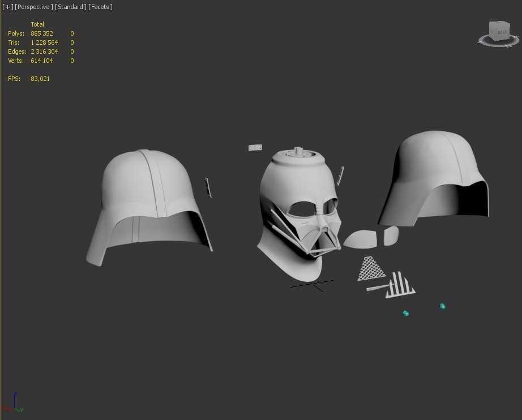
Task: Open the Perspective point-of-view viewport menu
Action: (x=34, y=7)
